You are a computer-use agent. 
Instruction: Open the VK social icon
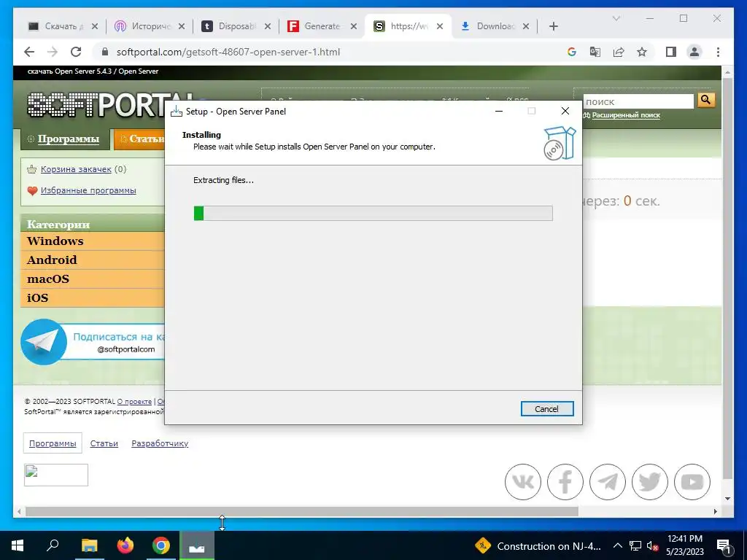click(x=522, y=482)
